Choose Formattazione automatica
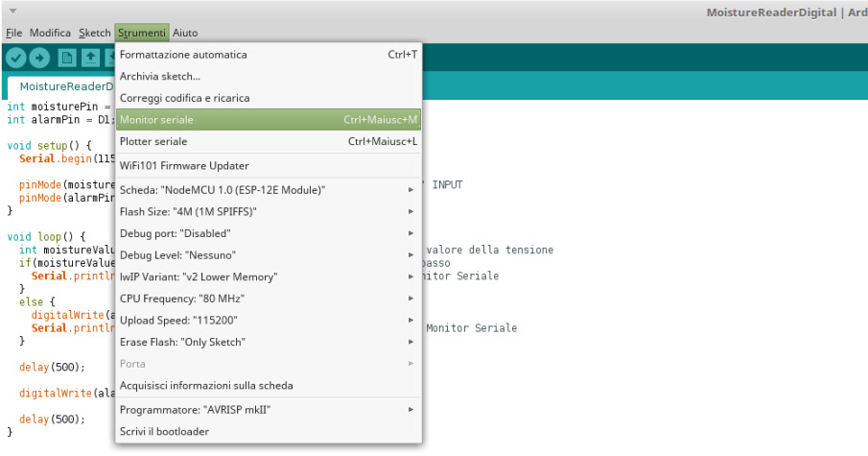The height and width of the screenshot is (456, 868). pos(269,55)
